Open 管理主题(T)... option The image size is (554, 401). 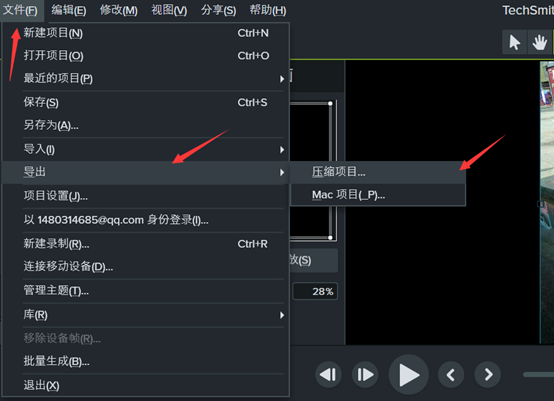[146, 291]
